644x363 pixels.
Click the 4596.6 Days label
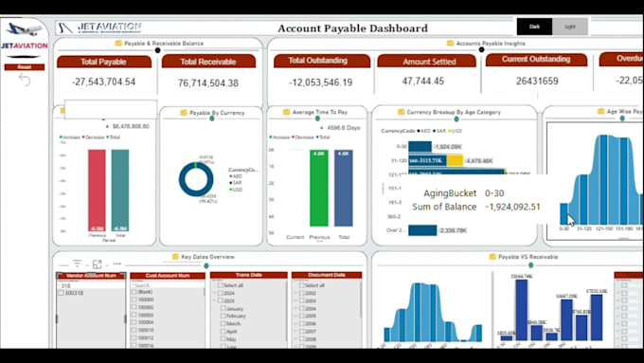pyautogui.click(x=344, y=128)
